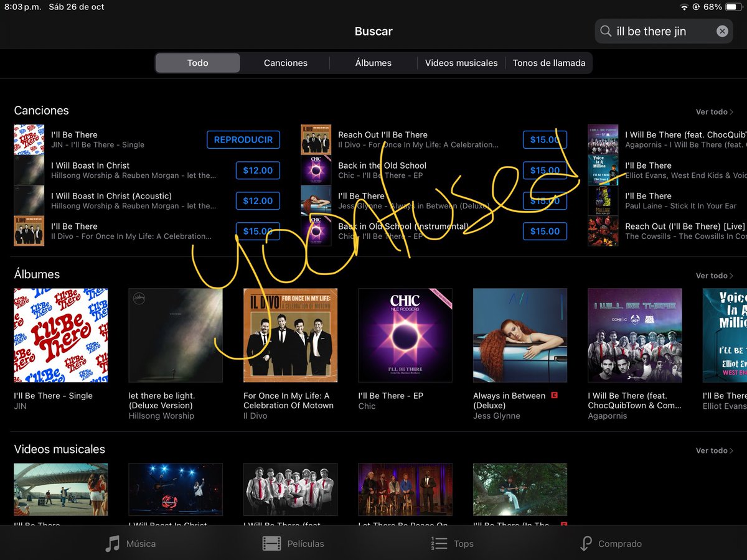This screenshot has height=560, width=747.
Task: Open album title 'Always in Between (Deluxe)'
Action: click(509, 401)
